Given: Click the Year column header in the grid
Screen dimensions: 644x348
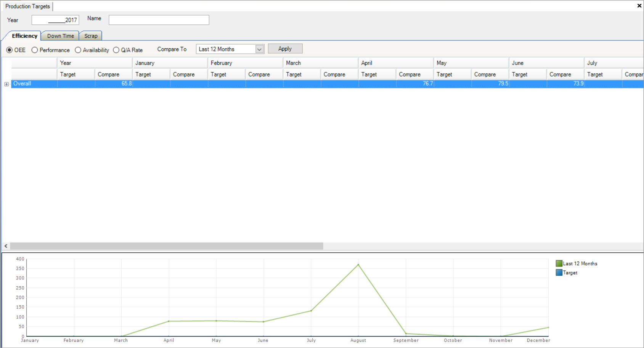Looking at the screenshot, I should coord(95,63).
